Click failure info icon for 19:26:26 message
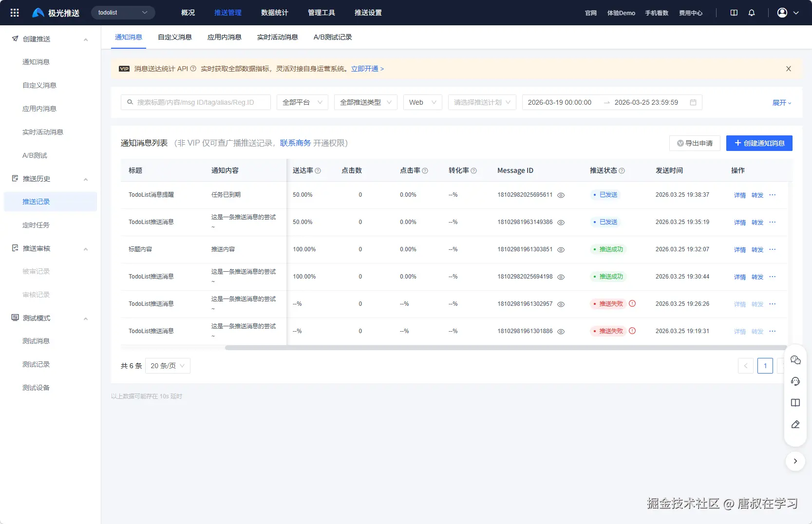This screenshot has width=812, height=524. (632, 303)
